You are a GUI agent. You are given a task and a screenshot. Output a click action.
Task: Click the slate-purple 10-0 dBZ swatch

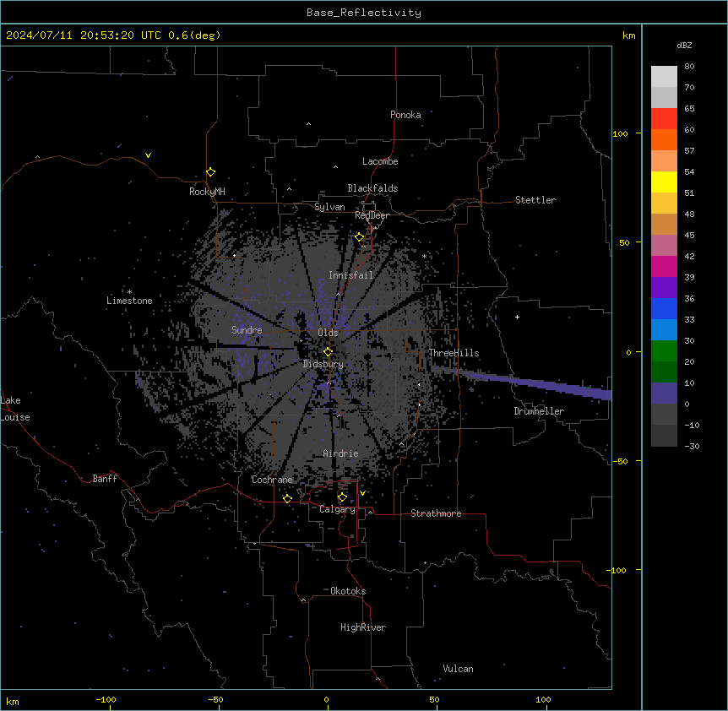pos(664,393)
